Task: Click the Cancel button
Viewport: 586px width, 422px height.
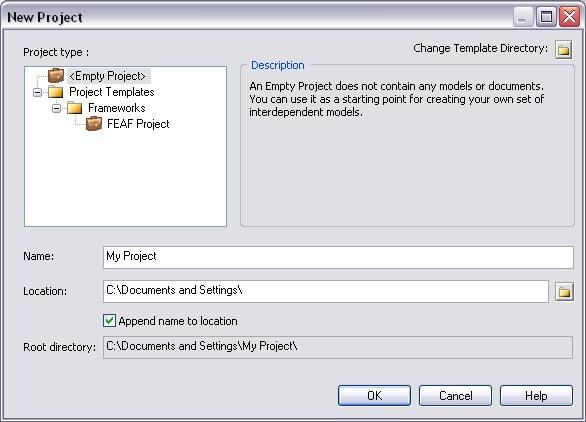Action: coord(455,395)
